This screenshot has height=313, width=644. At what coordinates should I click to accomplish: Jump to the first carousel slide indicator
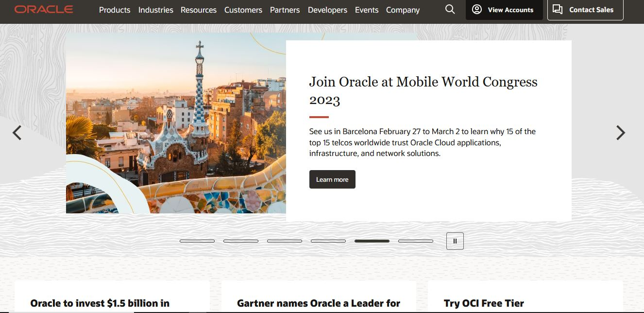point(197,241)
